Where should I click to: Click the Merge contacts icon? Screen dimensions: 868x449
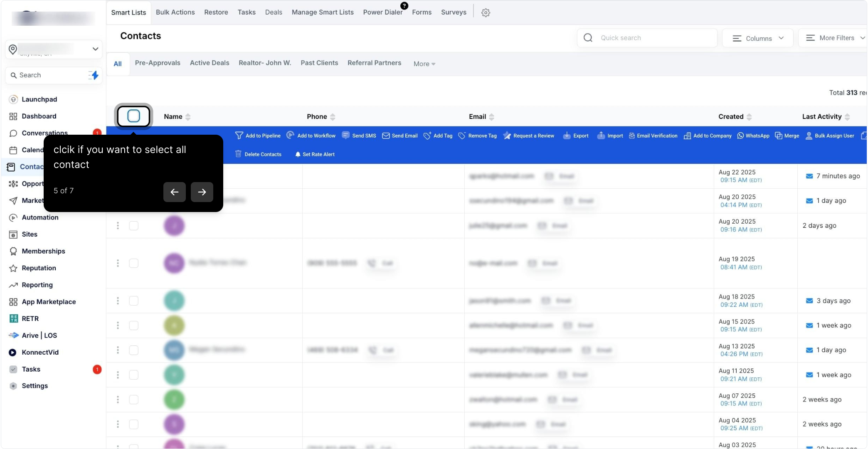[x=779, y=136]
